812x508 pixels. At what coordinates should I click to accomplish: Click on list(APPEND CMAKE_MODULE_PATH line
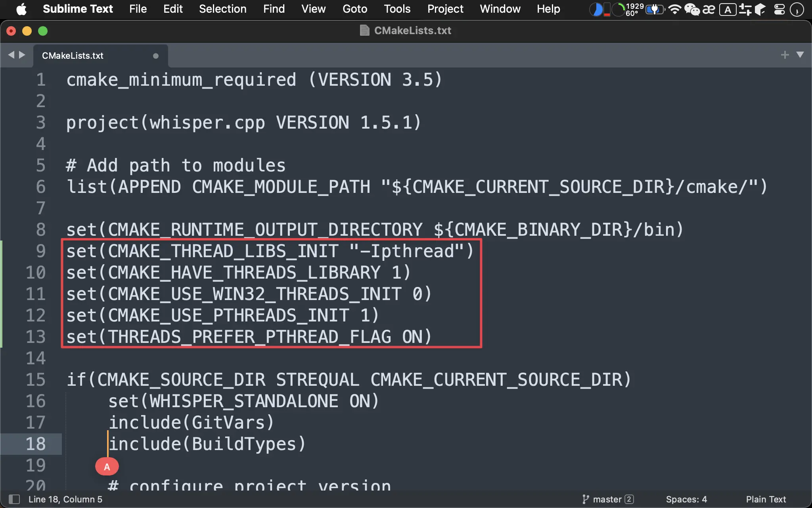[x=417, y=187]
